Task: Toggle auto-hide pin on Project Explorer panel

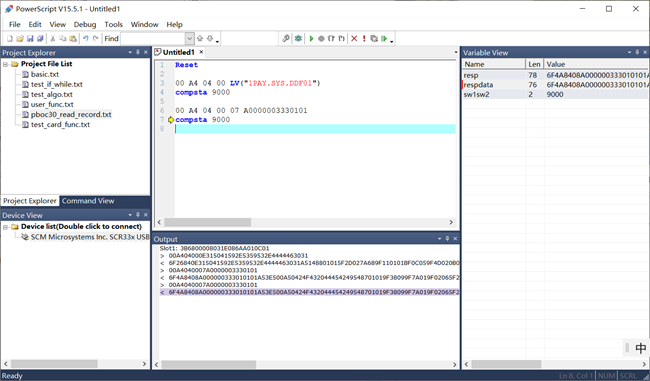Action: click(x=138, y=52)
